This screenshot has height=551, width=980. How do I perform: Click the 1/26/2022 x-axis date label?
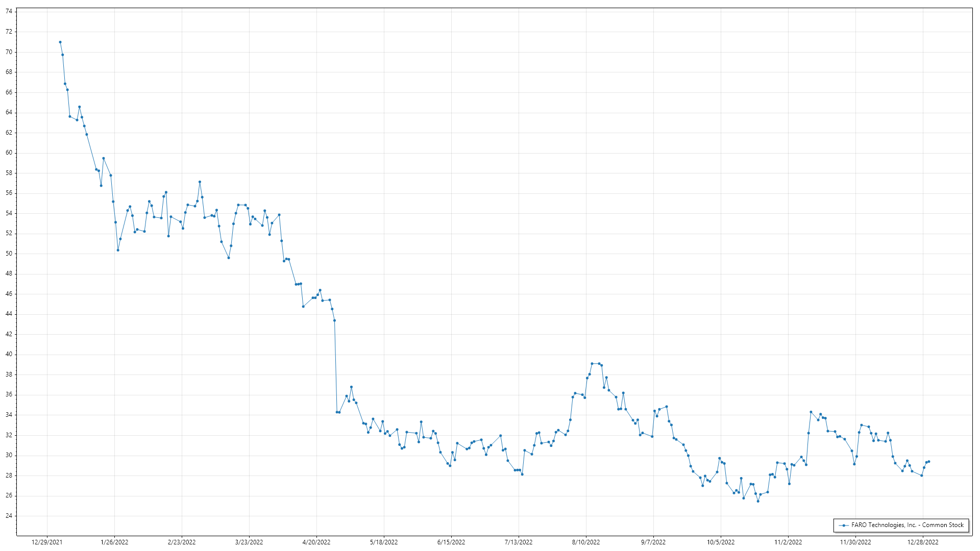coord(114,542)
